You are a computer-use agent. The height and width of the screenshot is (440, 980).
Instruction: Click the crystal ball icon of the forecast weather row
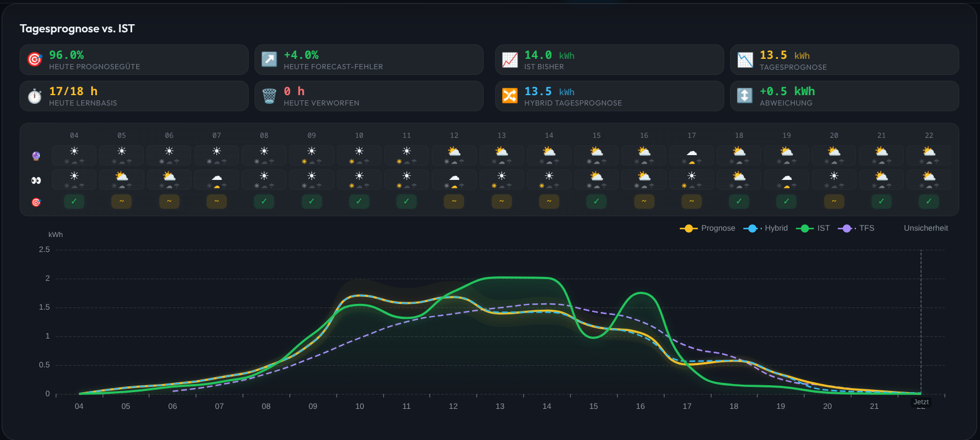pyautogui.click(x=36, y=156)
